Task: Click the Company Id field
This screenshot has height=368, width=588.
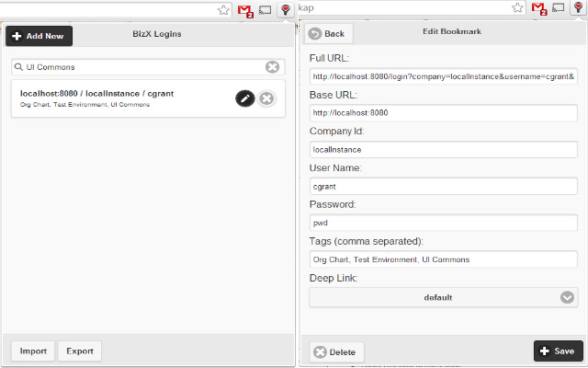Action: 444,150
